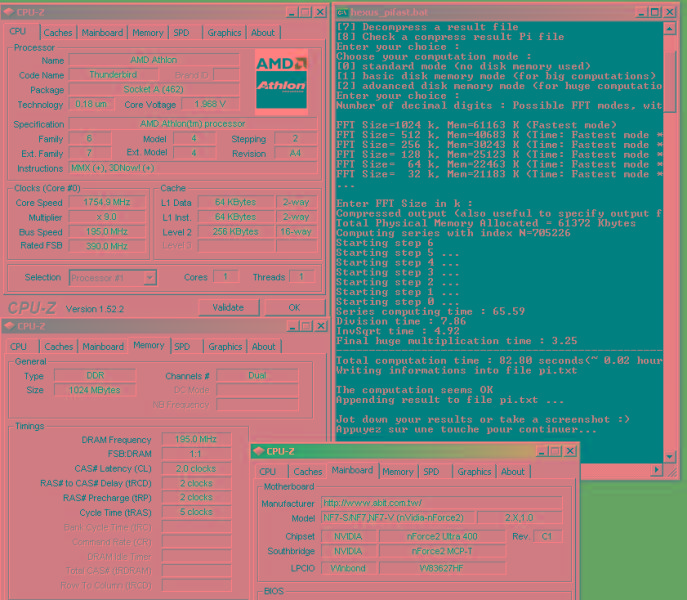This screenshot has width=687, height=600.
Task: Switch to SPD tab in memory CPU-Z window
Action: click(x=182, y=347)
